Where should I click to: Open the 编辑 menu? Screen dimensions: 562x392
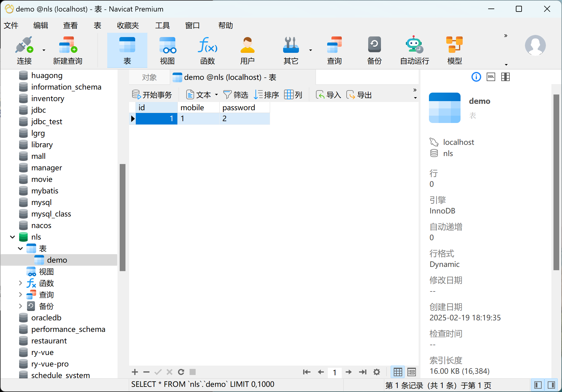point(41,26)
